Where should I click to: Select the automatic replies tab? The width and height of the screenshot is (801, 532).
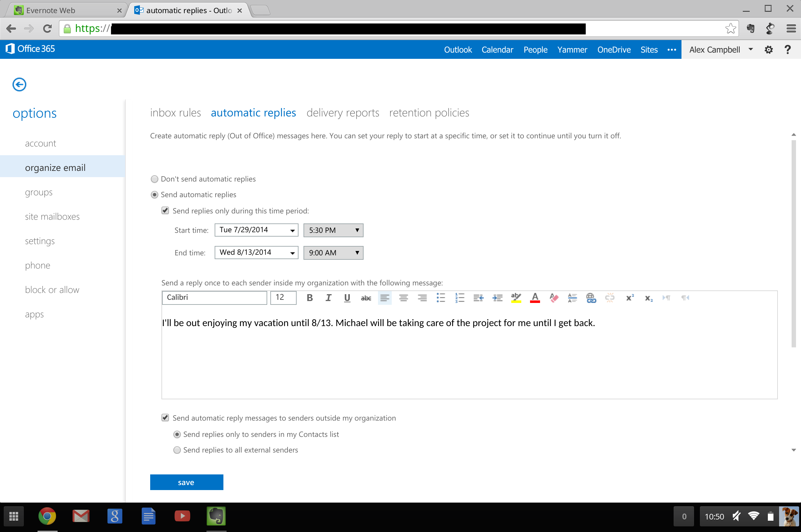point(253,112)
